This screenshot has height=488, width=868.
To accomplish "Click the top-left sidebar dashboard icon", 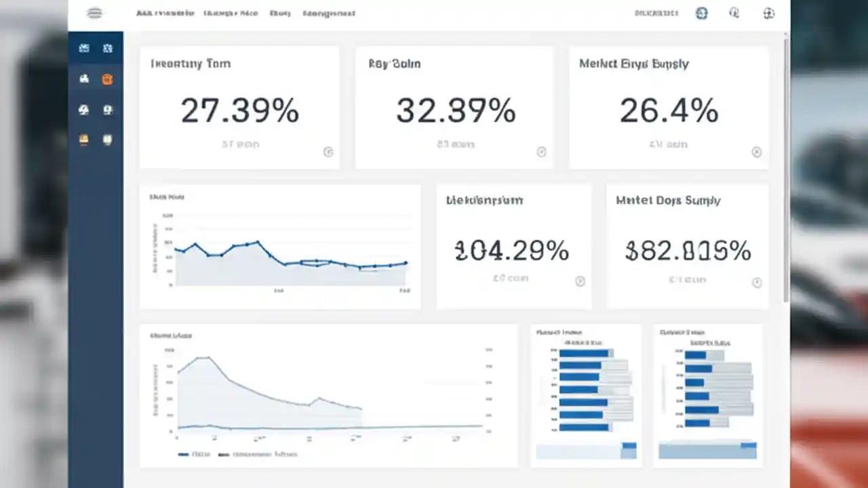I will click(x=83, y=47).
